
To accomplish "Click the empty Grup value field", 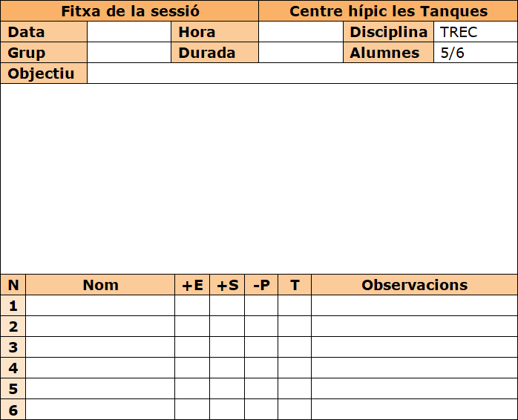I will pos(128,53).
